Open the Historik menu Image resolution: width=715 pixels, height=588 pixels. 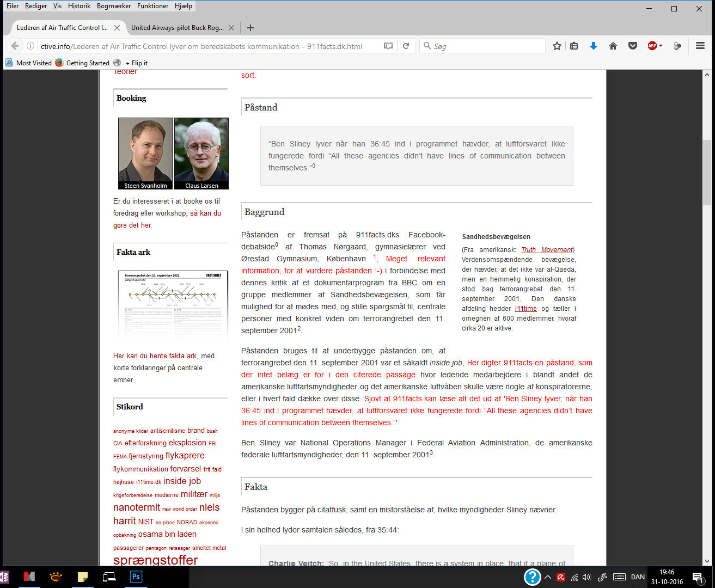(x=80, y=6)
